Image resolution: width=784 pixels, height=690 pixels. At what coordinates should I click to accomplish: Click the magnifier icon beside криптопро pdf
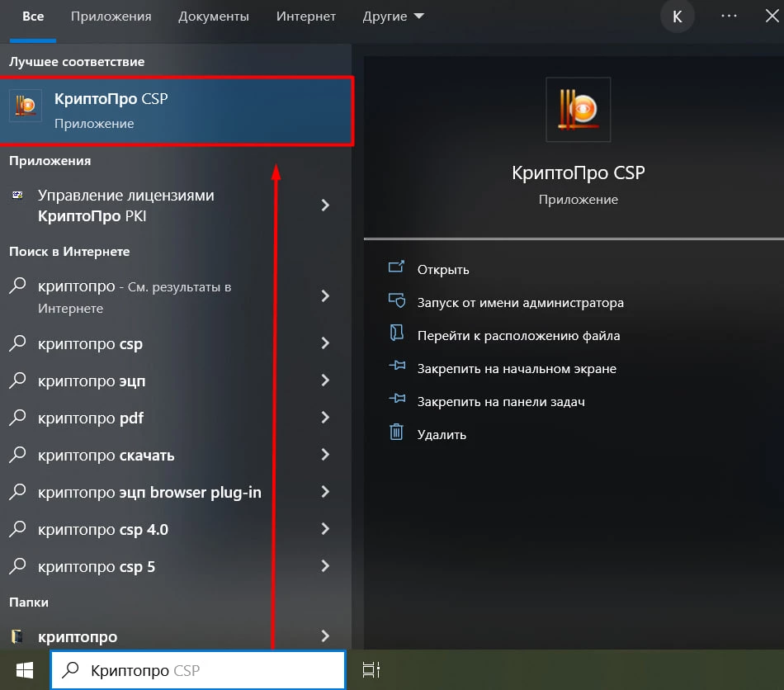click(17, 418)
